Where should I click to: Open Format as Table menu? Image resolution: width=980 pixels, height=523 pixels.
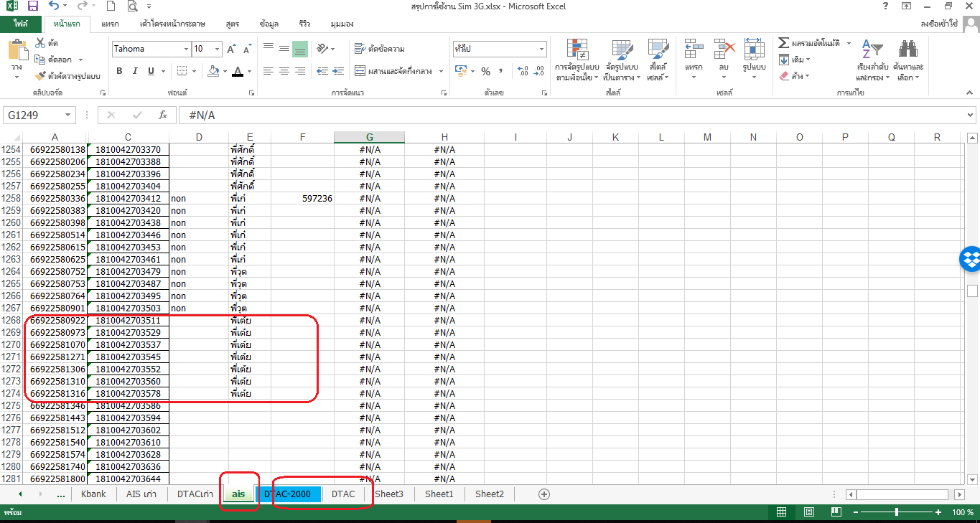pos(622,60)
